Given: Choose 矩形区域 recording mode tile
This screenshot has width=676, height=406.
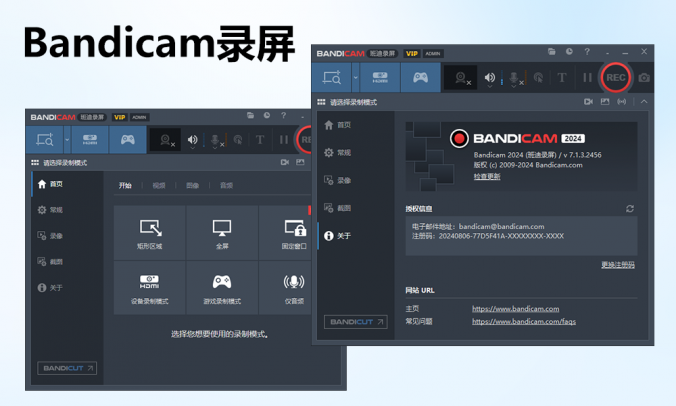Looking at the screenshot, I should tap(150, 233).
